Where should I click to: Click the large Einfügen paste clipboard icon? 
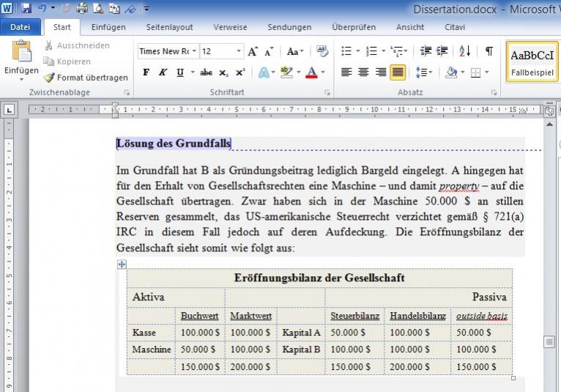pos(21,51)
